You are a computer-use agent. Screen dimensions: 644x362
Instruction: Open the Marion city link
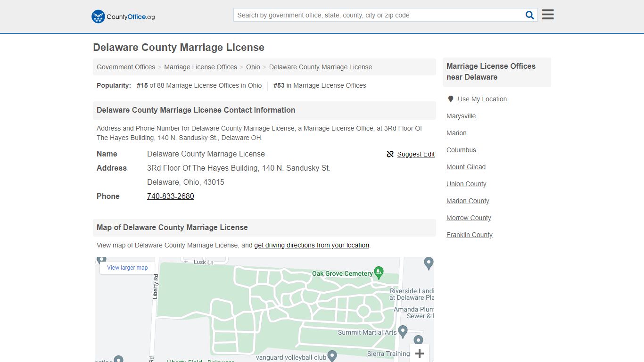pyautogui.click(x=456, y=133)
